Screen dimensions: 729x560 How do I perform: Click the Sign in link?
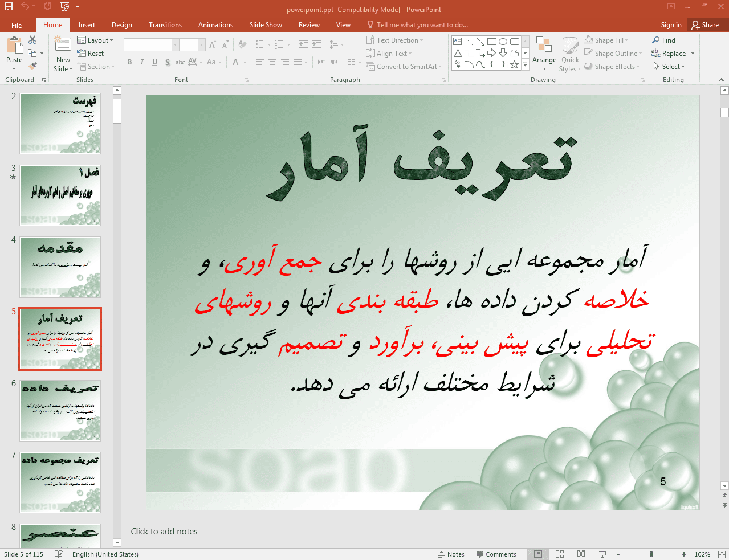[671, 25]
